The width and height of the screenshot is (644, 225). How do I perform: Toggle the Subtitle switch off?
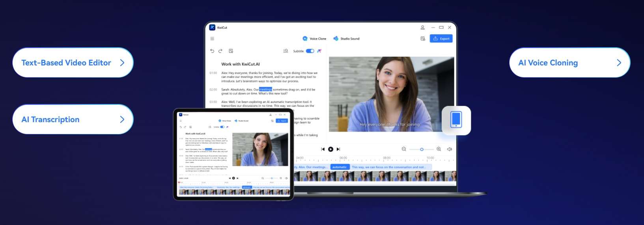[310, 51]
